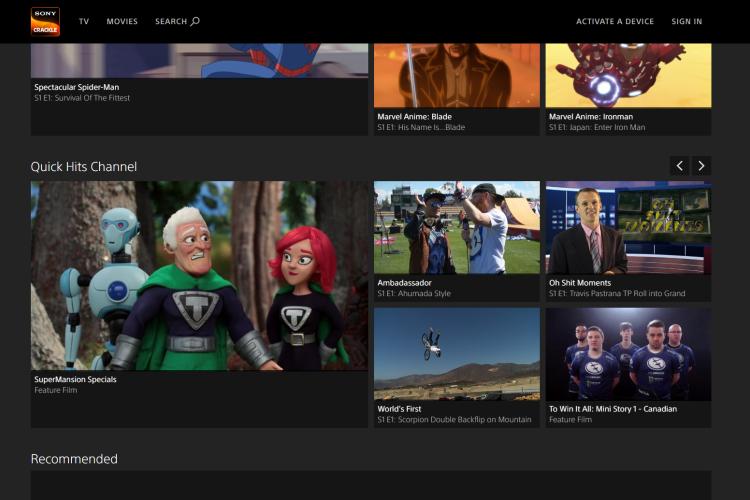This screenshot has width=750, height=500.
Task: Click the Spectacular Spider-Man title text
Action: click(77, 87)
